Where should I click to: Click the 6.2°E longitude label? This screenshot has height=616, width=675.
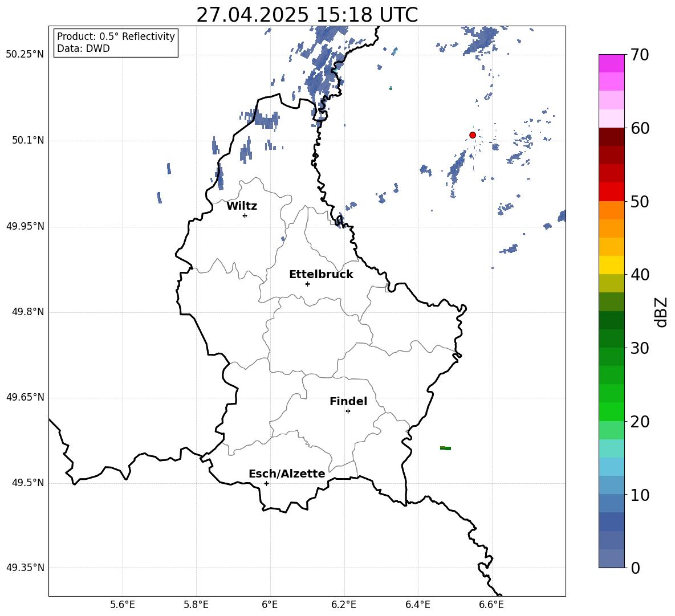344,605
